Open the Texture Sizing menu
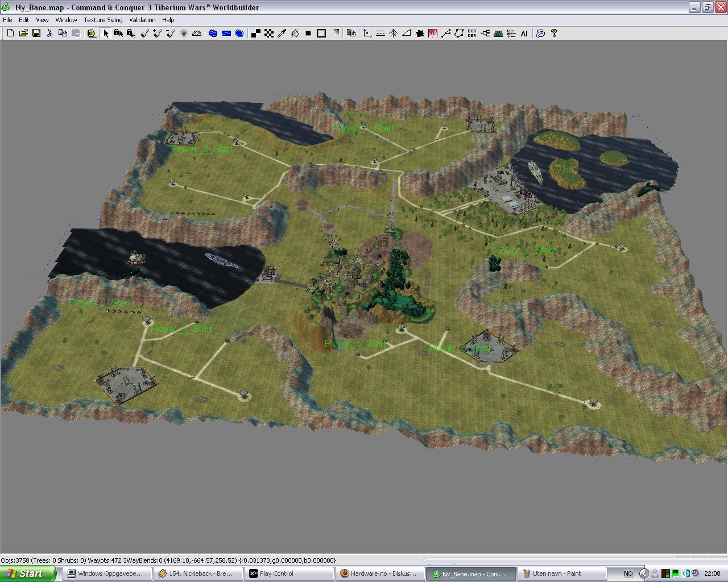This screenshot has width=728, height=582. pyautogui.click(x=103, y=20)
